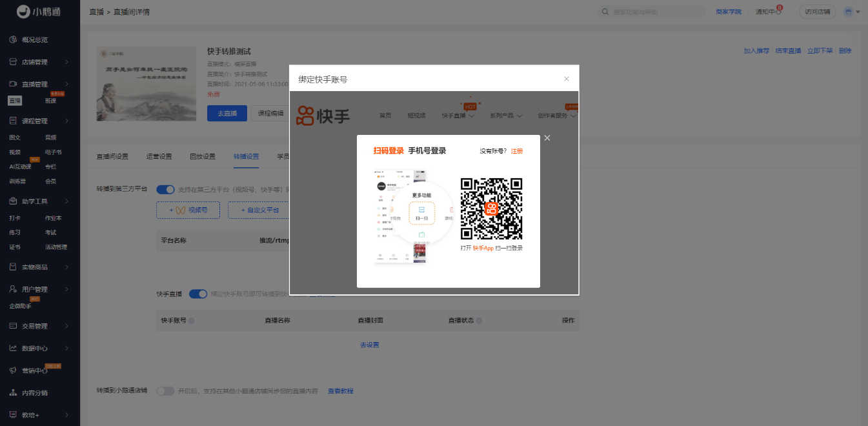Click the 课程编辑 button
The width and height of the screenshot is (868, 426).
coord(270,113)
